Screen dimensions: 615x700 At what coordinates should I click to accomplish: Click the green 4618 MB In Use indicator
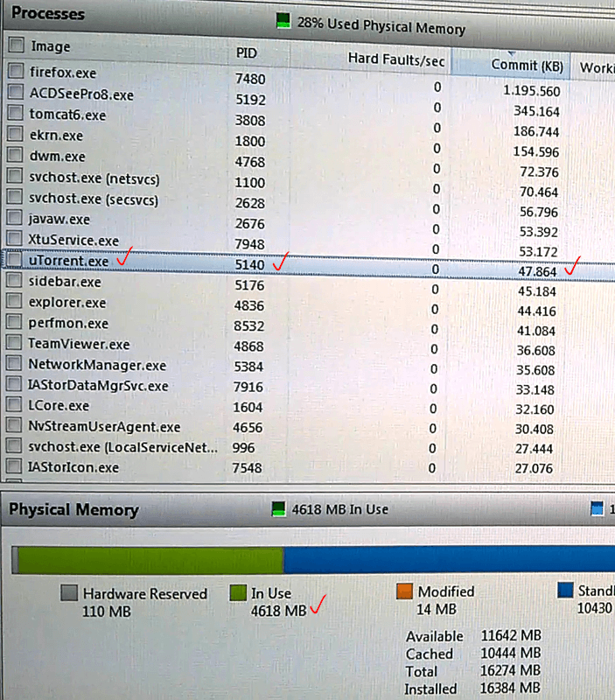coord(278,509)
